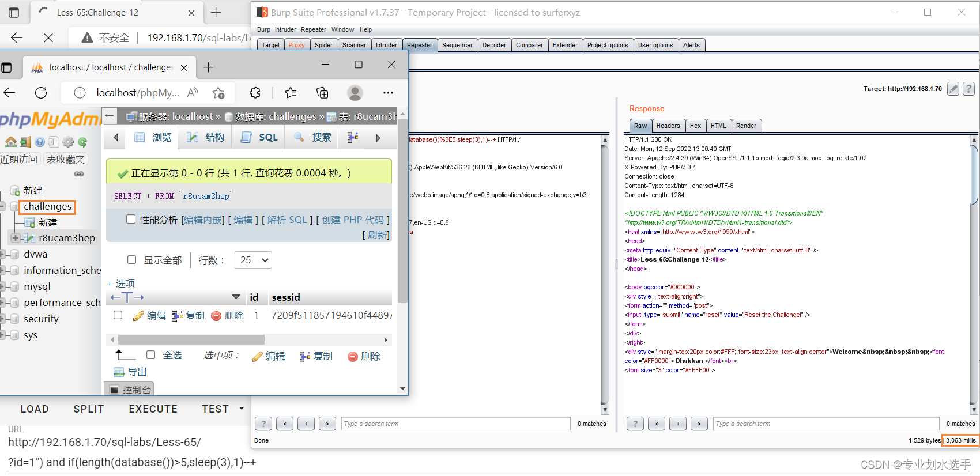
Task: Open new tab in phpMyAdmin browser
Action: coord(208,67)
